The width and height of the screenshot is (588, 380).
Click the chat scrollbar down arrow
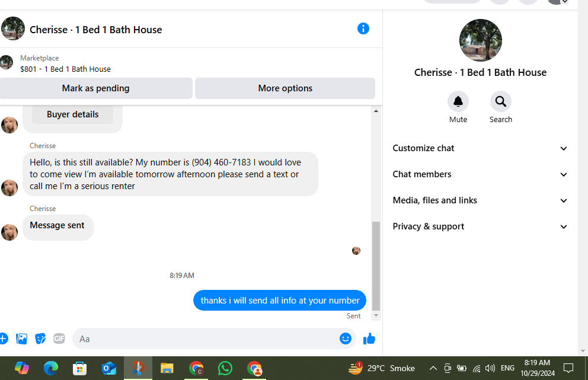pyautogui.click(x=376, y=315)
